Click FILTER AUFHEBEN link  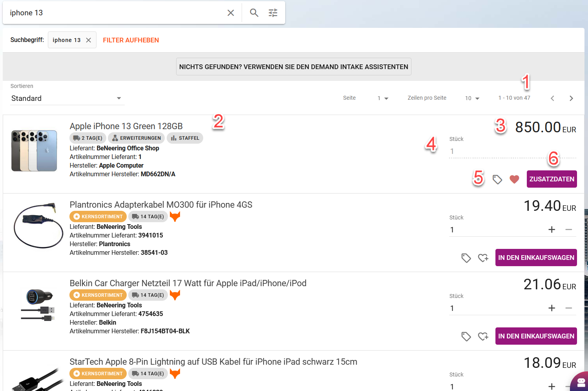(131, 40)
